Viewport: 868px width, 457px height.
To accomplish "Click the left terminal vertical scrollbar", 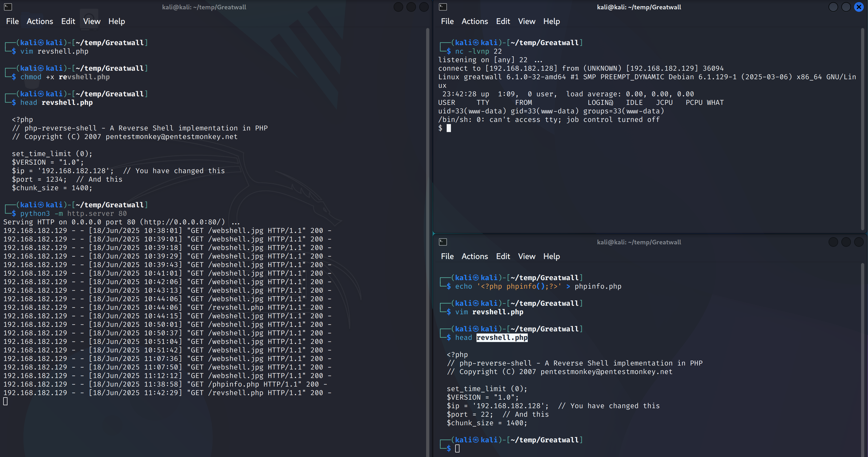I will point(427,242).
